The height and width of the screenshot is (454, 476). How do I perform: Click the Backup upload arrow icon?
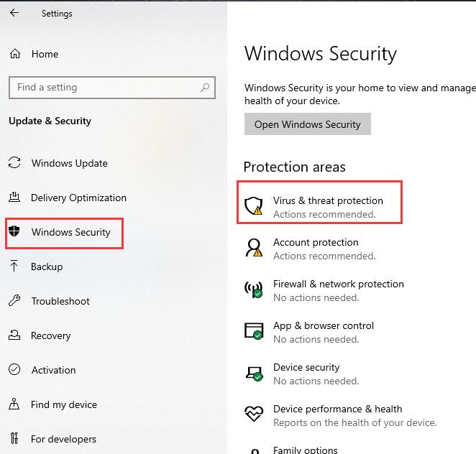pos(14,266)
